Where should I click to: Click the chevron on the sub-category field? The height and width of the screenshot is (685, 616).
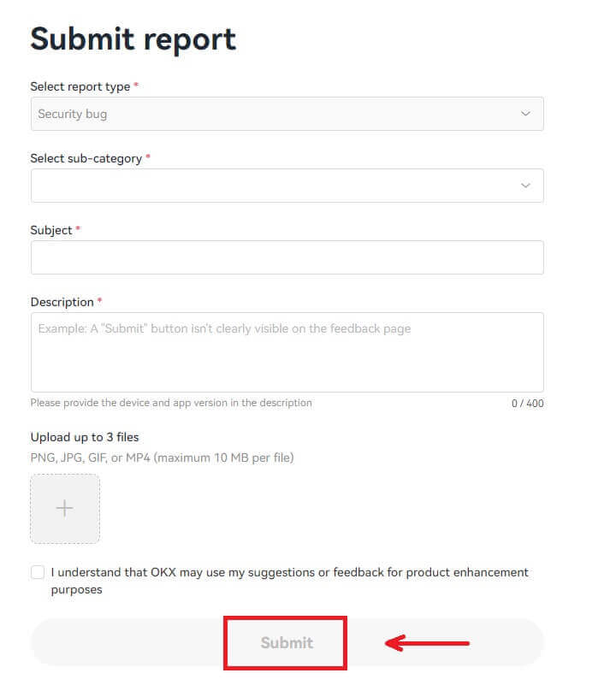[524, 185]
